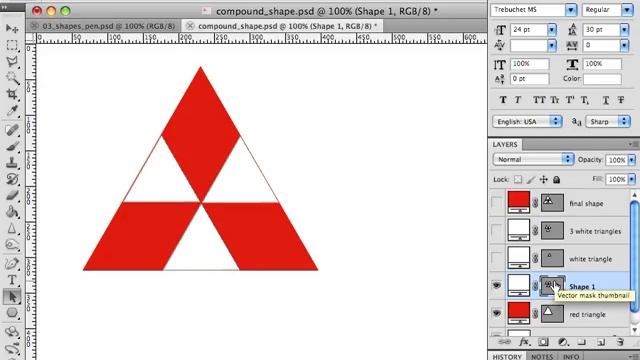Create a new layer group
This screenshot has width=640, height=360.
pos(582,342)
